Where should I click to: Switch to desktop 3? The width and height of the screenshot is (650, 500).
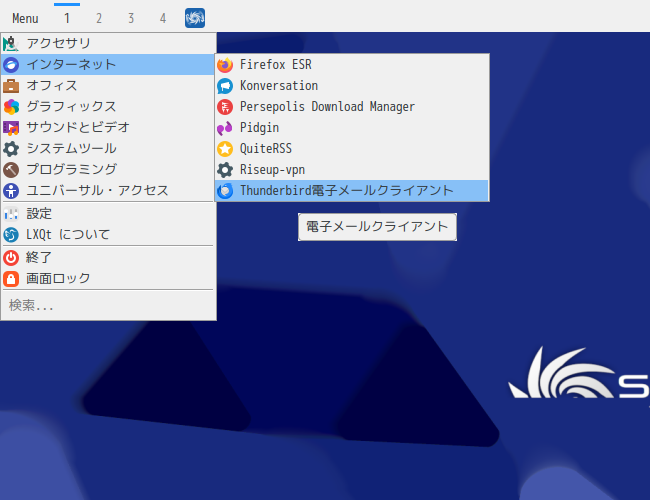(131, 18)
